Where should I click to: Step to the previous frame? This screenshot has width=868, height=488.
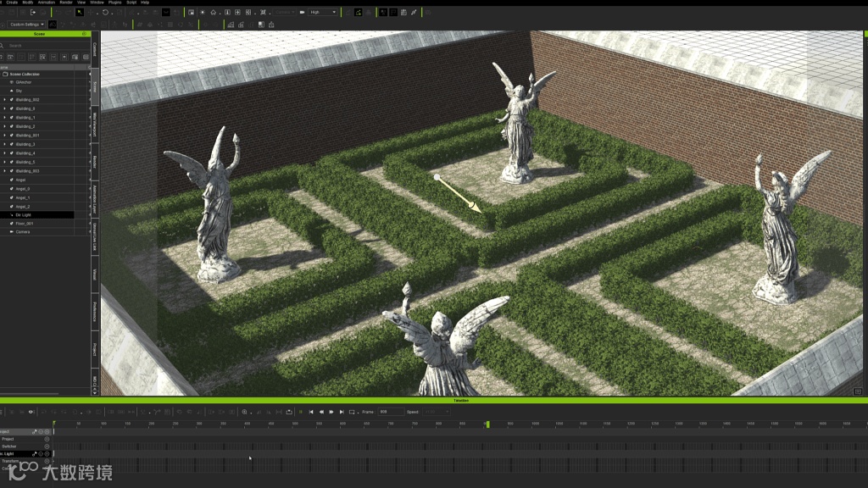coord(321,412)
